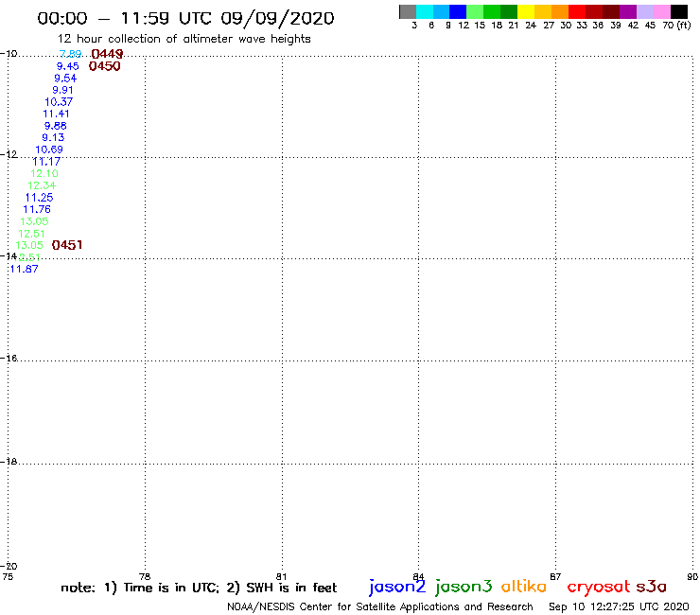Click the 0449 pass time label

coord(107,54)
